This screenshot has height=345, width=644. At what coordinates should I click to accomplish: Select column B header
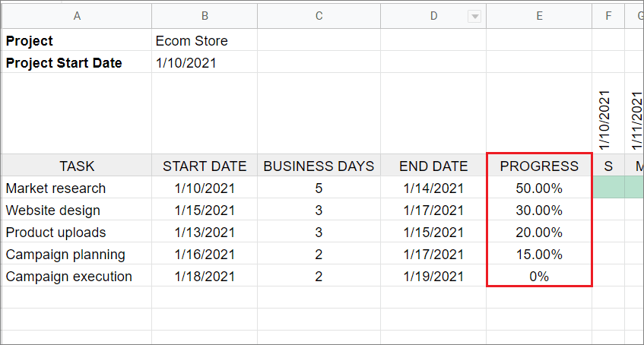click(205, 16)
